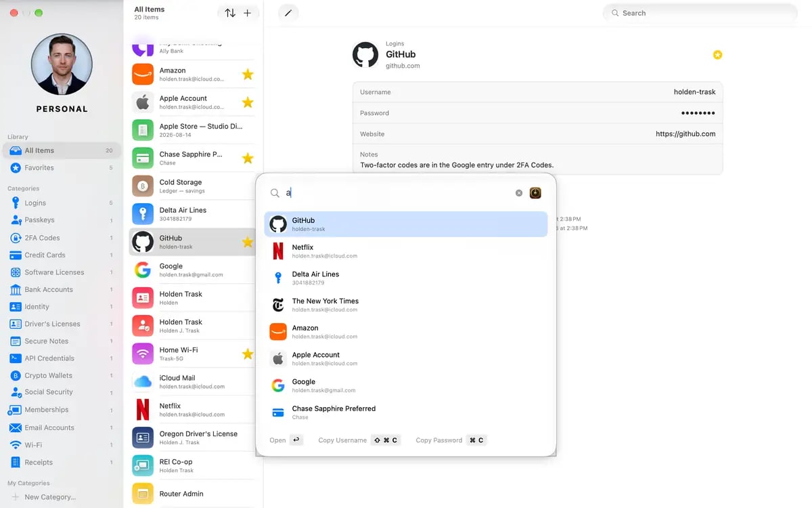Select Amazon in the item list
The width and height of the screenshot is (812, 508).
pyautogui.click(x=194, y=75)
